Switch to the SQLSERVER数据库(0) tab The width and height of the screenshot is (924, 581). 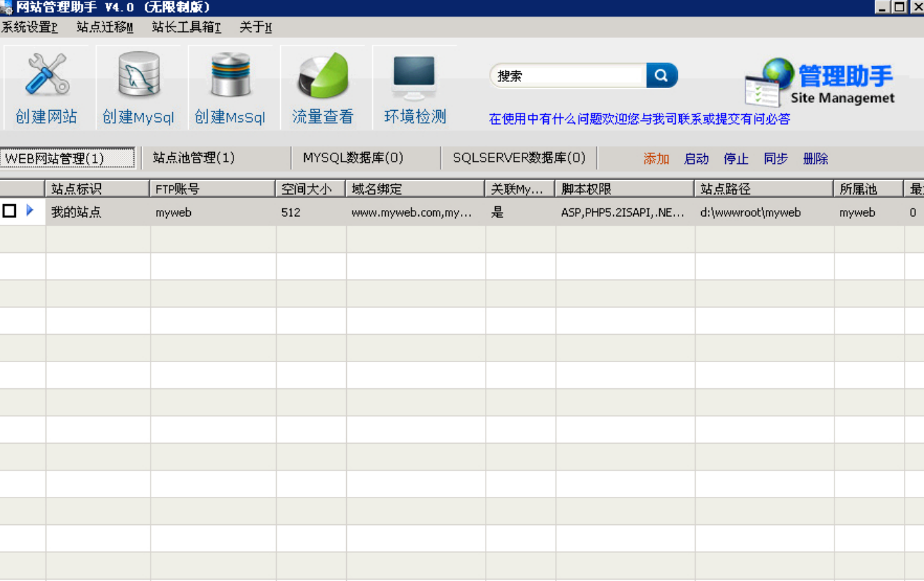(x=518, y=158)
